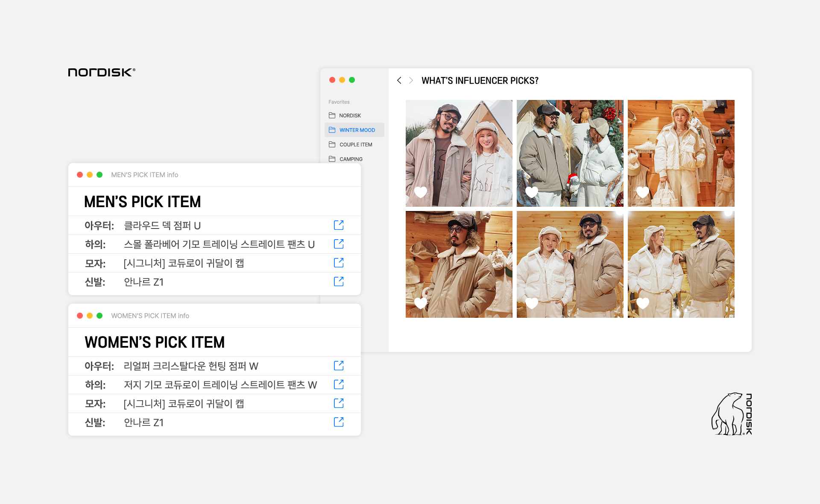Open external link for men's 모자 item
This screenshot has width=820, height=504.
pos(339,263)
